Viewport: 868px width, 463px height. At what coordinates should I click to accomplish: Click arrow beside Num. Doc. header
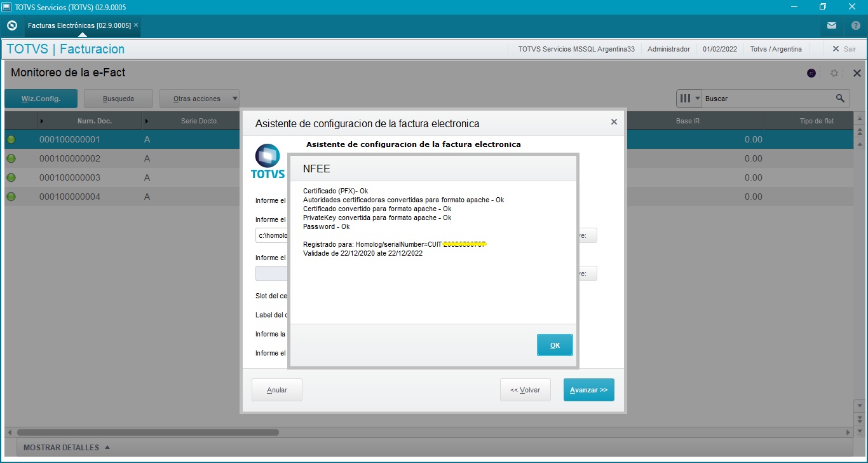tap(42, 121)
